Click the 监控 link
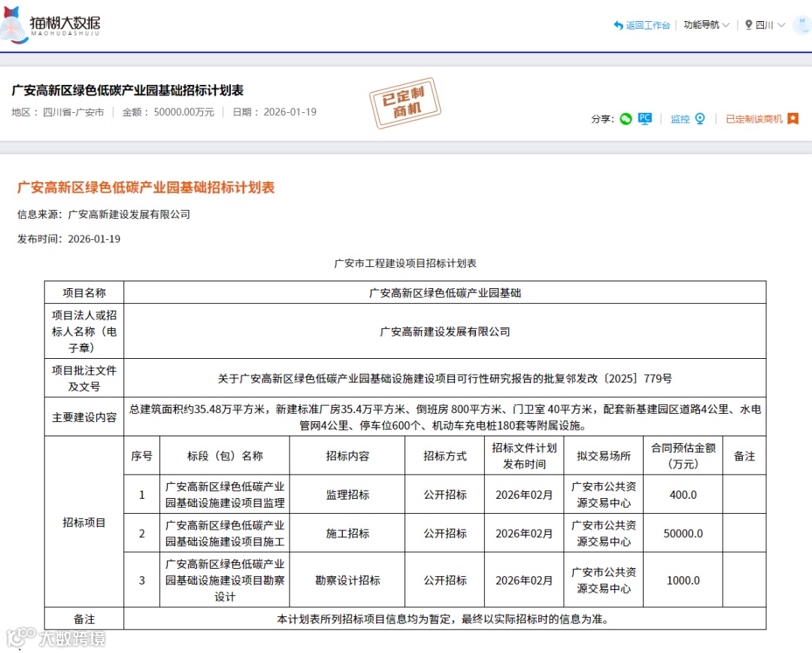Viewport: 812px width, 653px height. (680, 119)
